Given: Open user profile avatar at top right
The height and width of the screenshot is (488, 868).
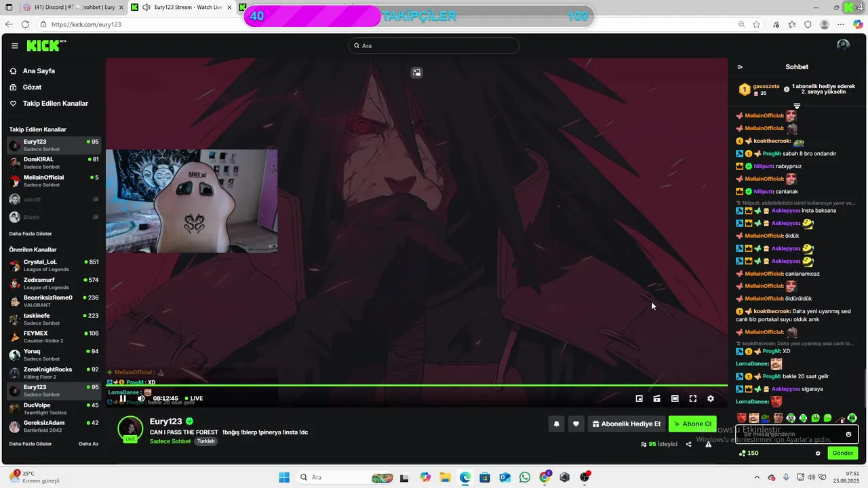Looking at the screenshot, I should (x=843, y=45).
